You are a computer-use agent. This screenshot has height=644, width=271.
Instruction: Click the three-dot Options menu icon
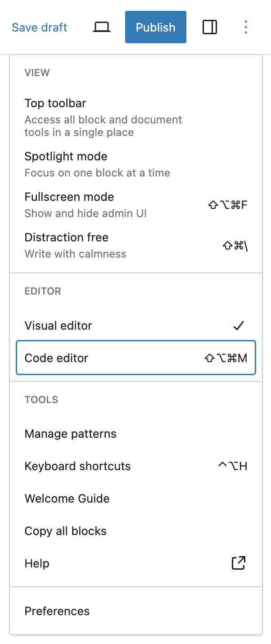(246, 27)
